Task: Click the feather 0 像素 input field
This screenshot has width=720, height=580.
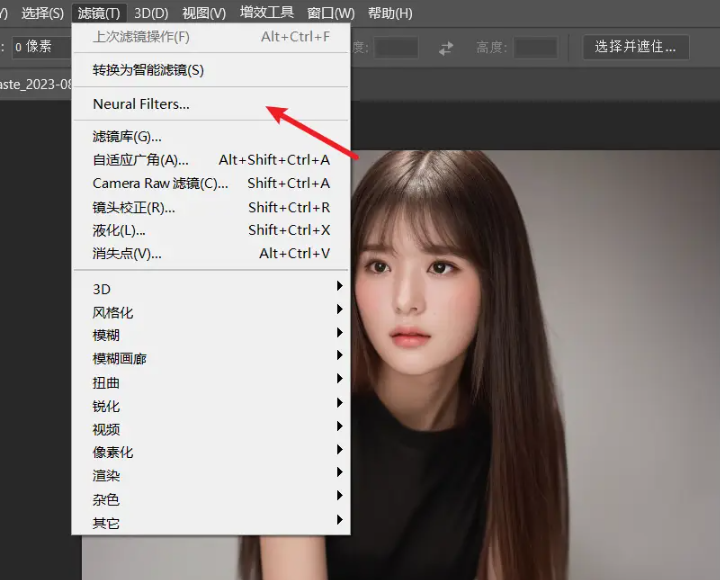Action: [x=42, y=47]
